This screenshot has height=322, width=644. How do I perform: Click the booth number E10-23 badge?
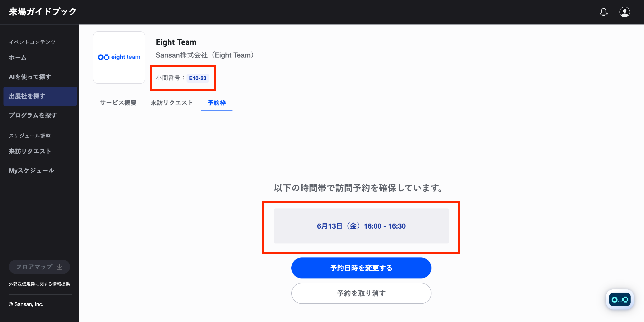198,78
